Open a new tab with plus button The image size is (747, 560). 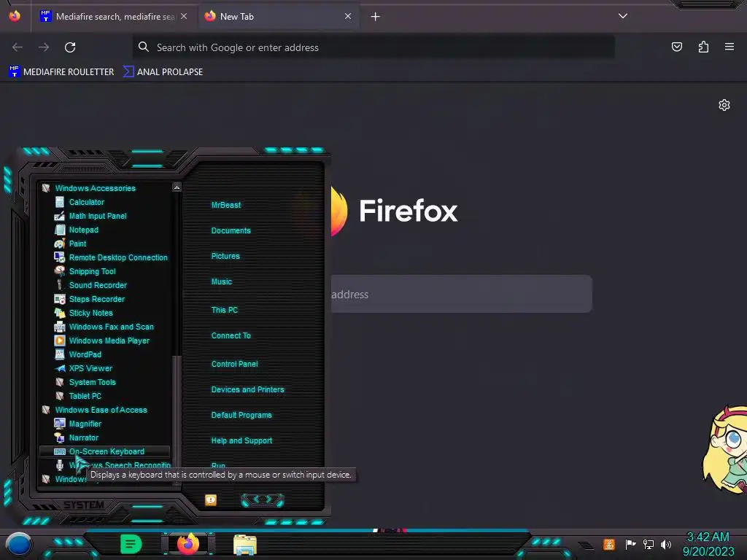[376, 17]
